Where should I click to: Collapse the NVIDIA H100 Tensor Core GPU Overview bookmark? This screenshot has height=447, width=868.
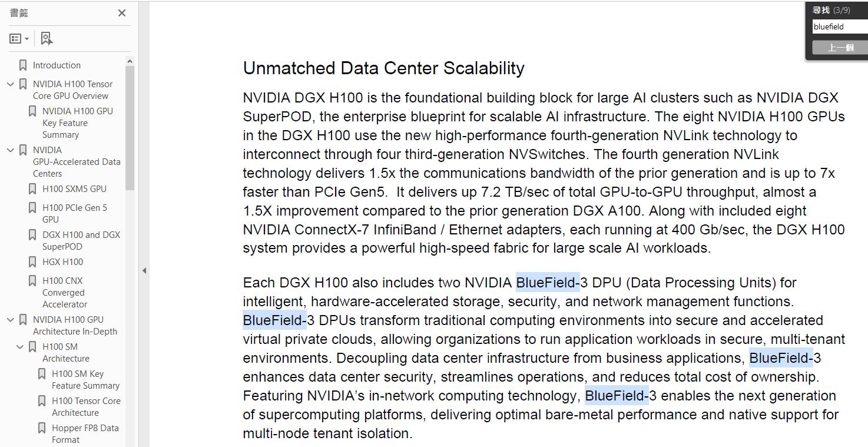click(x=10, y=84)
